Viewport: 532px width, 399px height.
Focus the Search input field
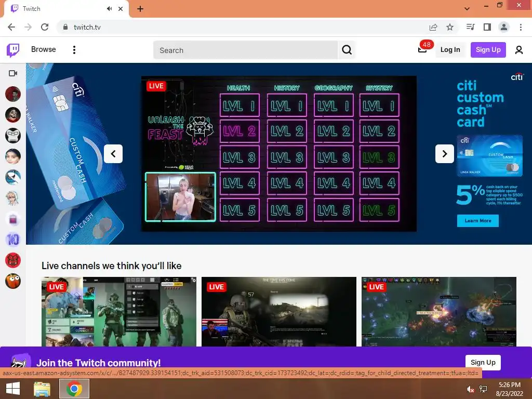point(245,50)
